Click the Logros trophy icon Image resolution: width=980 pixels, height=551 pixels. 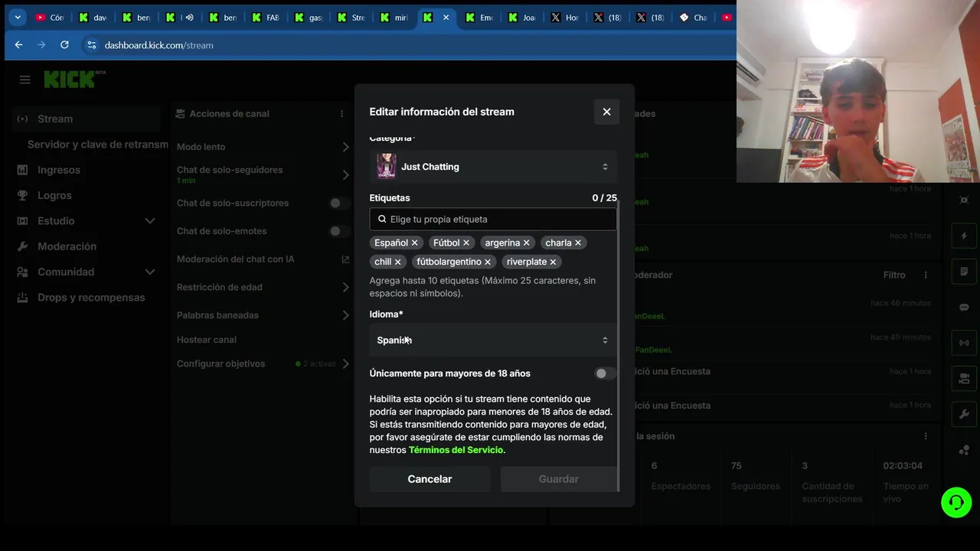tap(22, 195)
